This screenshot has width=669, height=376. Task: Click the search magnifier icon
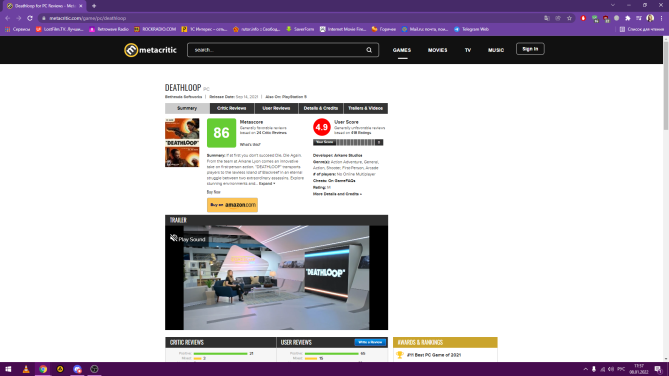click(369, 50)
